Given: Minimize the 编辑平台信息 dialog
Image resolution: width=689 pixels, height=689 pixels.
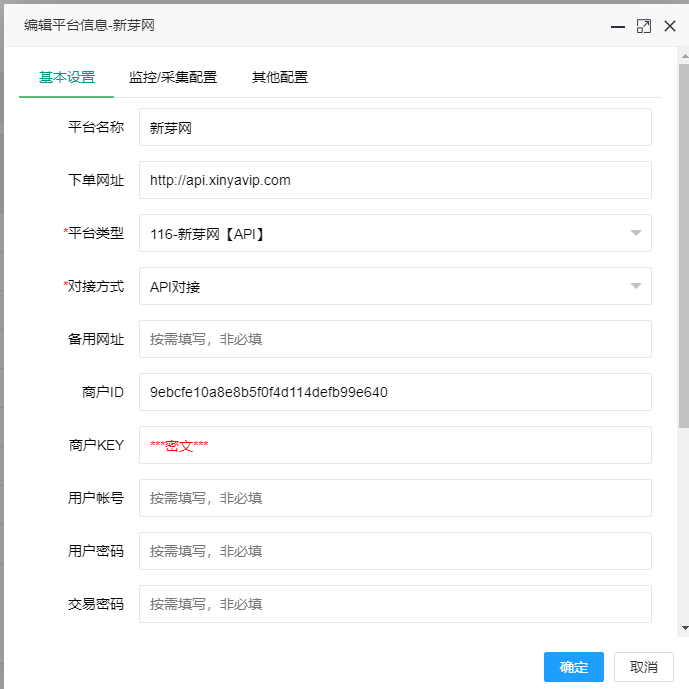Looking at the screenshot, I should [x=617, y=26].
